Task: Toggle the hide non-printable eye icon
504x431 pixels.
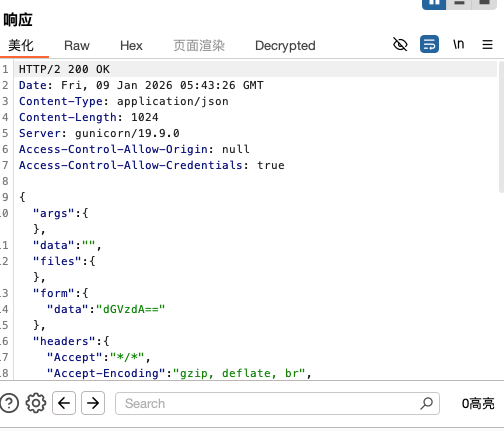Action: 400,44
